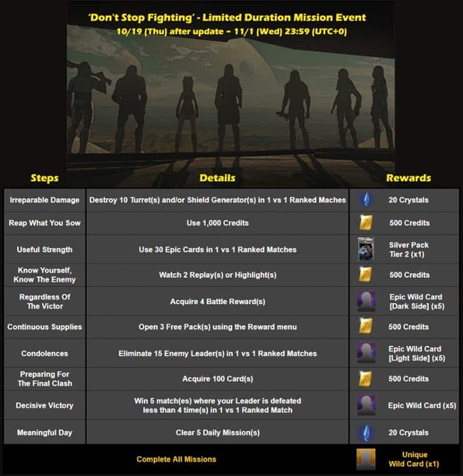
Task: Click 'Eliminate 15 Enemy Leader(s)' detail
Action: tap(217, 353)
